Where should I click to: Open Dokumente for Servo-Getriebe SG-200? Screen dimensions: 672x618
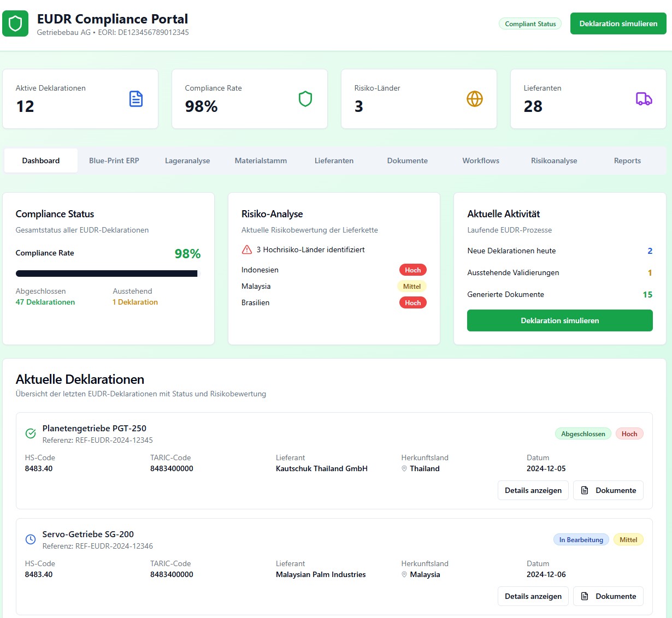pos(608,596)
